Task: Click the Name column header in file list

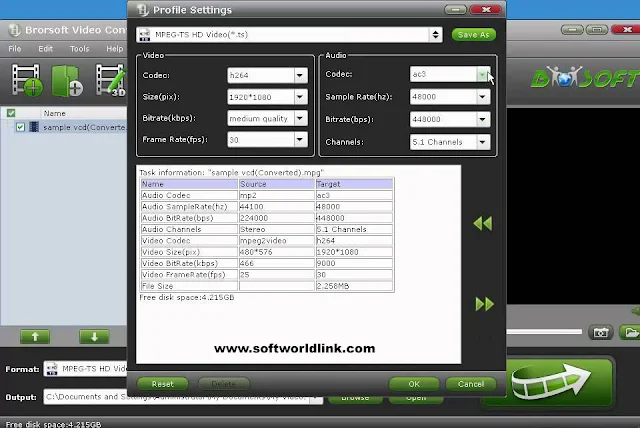Action: (54, 113)
